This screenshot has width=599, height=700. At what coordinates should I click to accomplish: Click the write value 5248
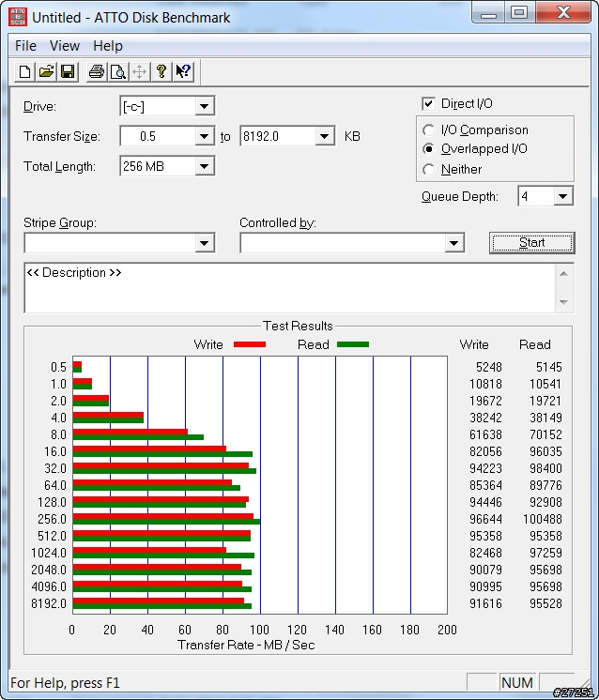pyautogui.click(x=488, y=367)
